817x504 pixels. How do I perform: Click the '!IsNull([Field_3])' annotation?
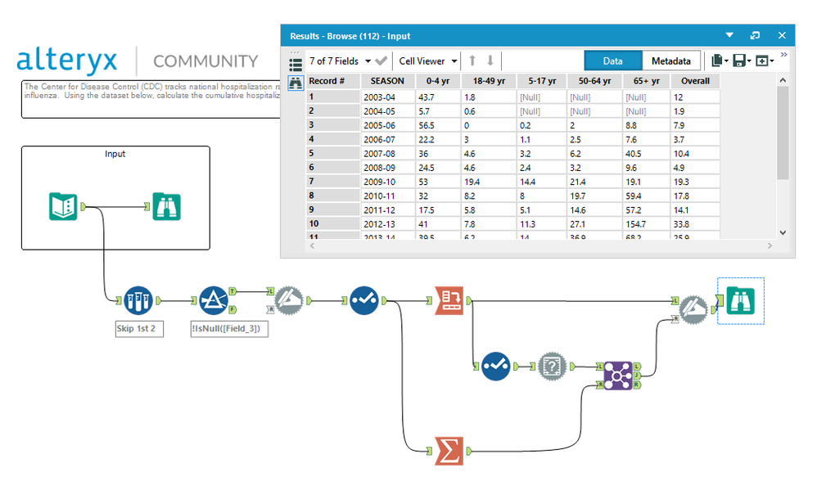pos(229,329)
